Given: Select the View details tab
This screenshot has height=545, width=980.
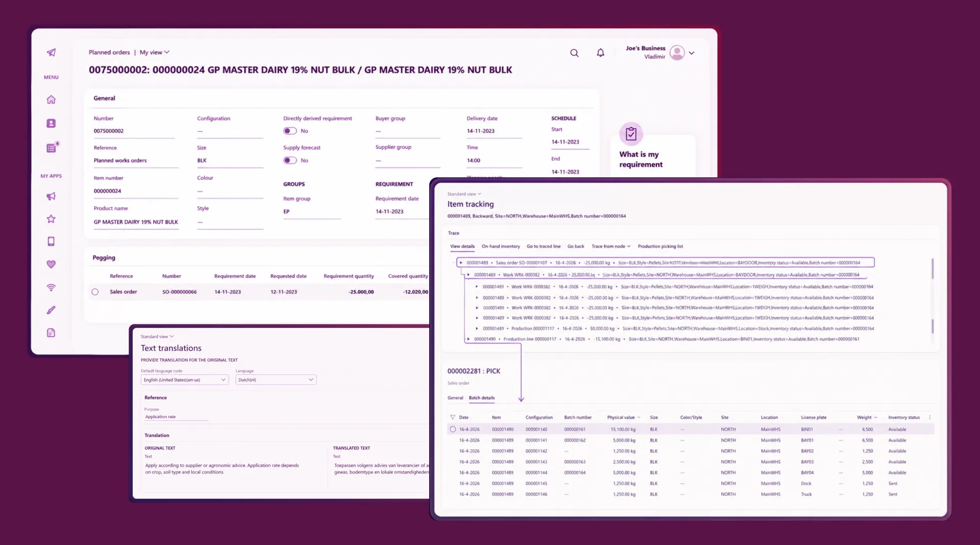Looking at the screenshot, I should coord(462,246).
